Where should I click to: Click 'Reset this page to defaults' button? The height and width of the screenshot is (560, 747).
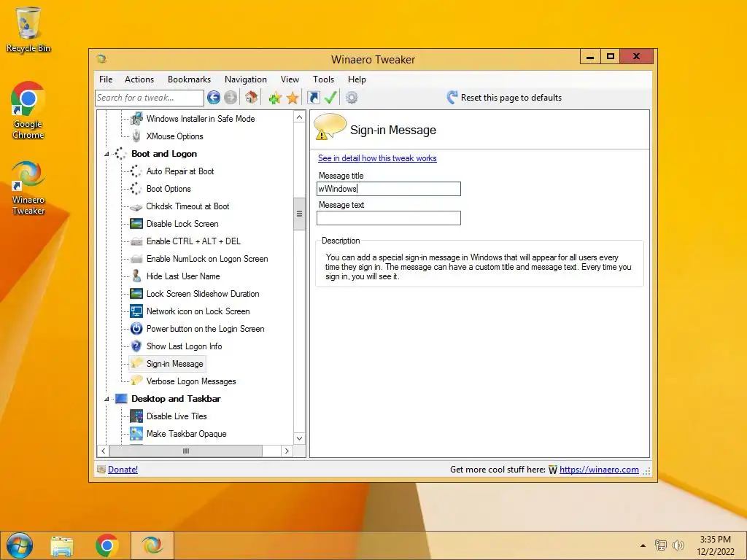[x=504, y=98]
